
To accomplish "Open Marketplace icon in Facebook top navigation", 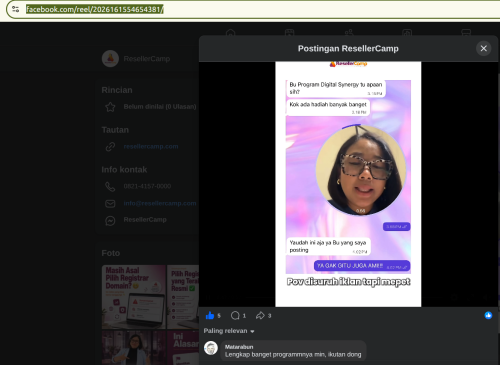I will click(x=466, y=33).
